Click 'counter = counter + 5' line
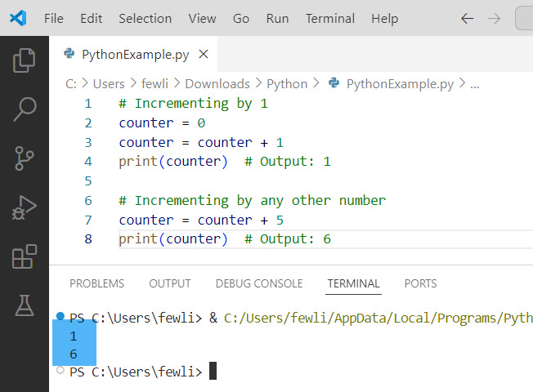The height and width of the screenshot is (392, 533). [201, 220]
